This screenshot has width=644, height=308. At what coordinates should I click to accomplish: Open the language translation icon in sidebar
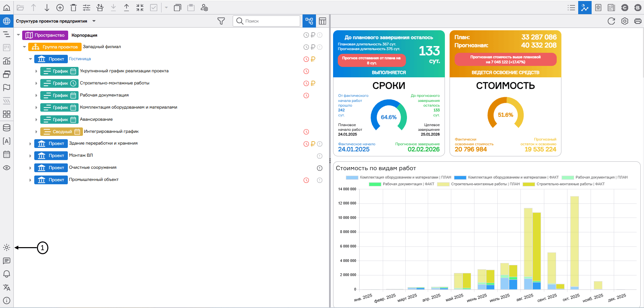coord(6,287)
